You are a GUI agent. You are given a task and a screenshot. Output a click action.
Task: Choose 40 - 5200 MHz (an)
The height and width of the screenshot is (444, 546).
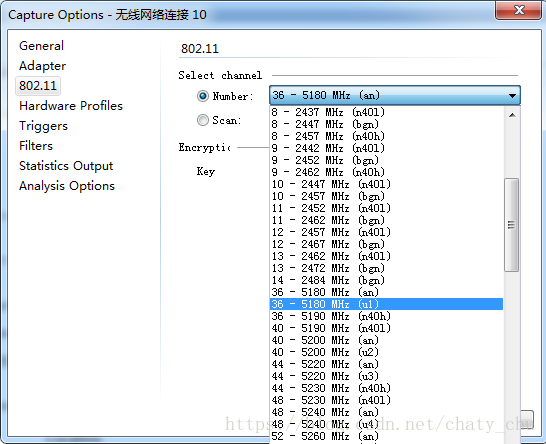pyautogui.click(x=387, y=340)
